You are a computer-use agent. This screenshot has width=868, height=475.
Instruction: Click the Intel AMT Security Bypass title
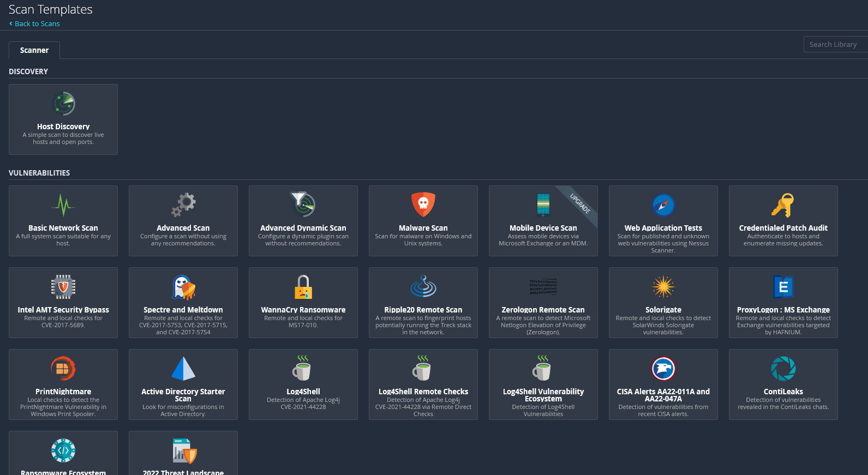tap(63, 310)
